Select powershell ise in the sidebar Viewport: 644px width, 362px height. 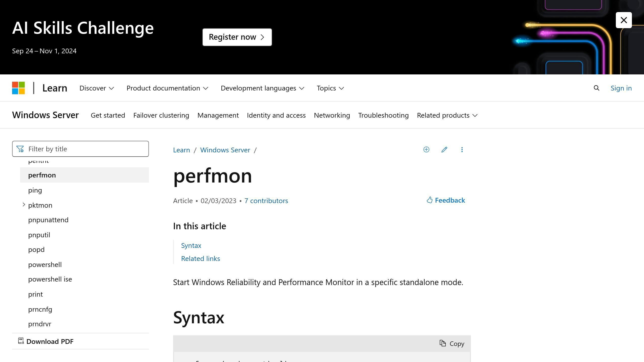click(85, 279)
